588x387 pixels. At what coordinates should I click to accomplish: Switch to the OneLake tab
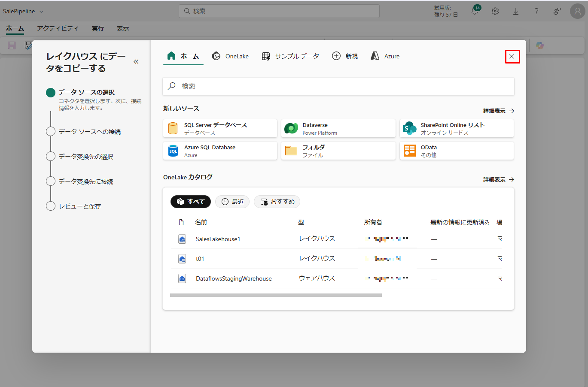(230, 56)
